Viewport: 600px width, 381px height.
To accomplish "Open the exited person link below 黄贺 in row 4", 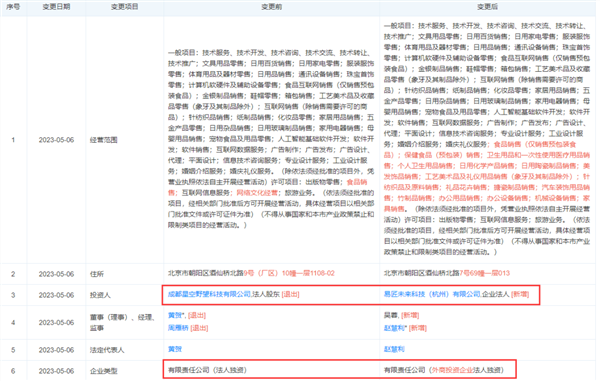I will 178,328.
